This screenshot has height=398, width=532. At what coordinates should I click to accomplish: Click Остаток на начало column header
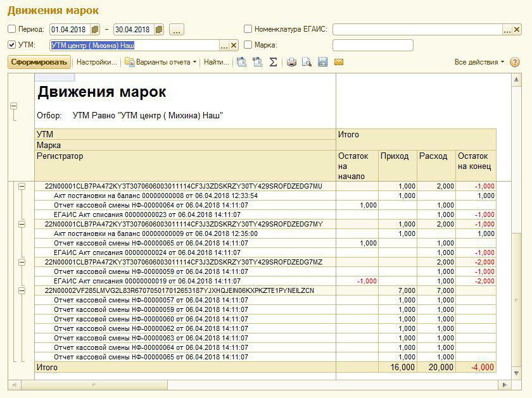pyautogui.click(x=357, y=166)
